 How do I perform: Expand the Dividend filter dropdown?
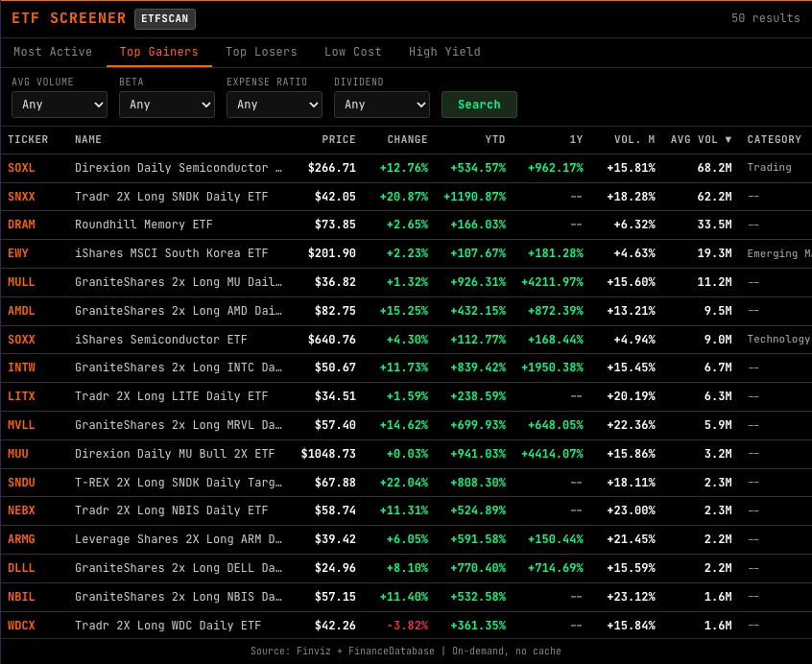pos(382,105)
